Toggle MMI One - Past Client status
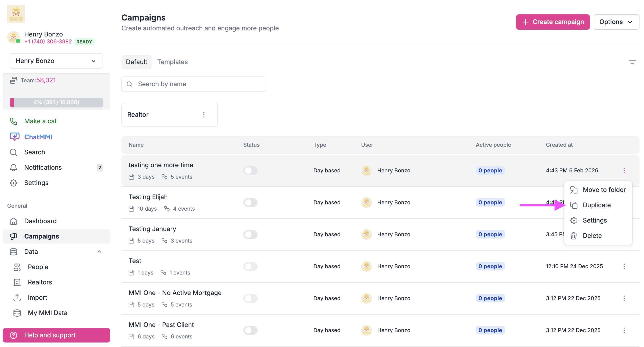644x347 pixels. click(x=250, y=330)
